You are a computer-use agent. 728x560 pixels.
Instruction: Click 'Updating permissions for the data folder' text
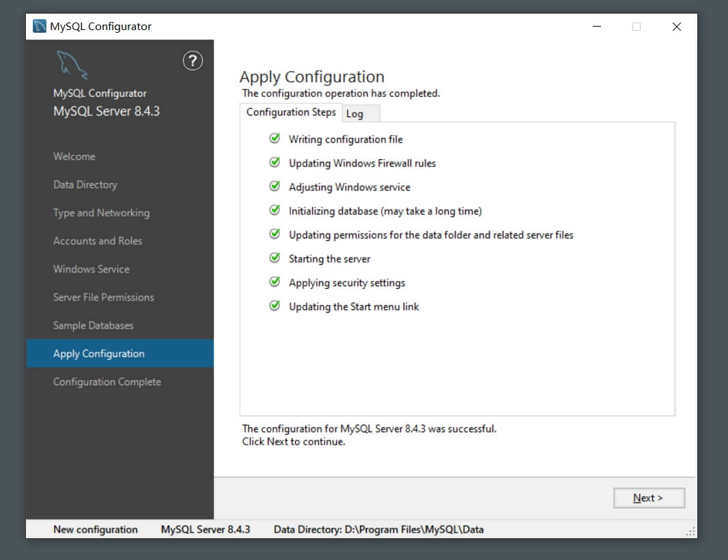(431, 235)
